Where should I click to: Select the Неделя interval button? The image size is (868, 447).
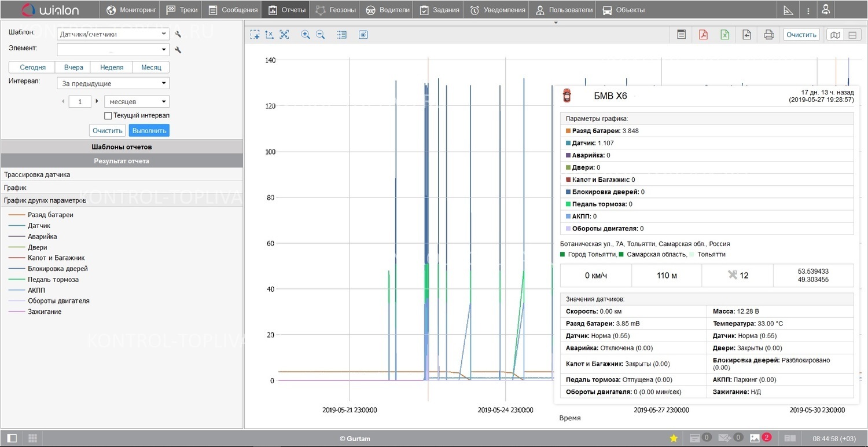pyautogui.click(x=112, y=67)
